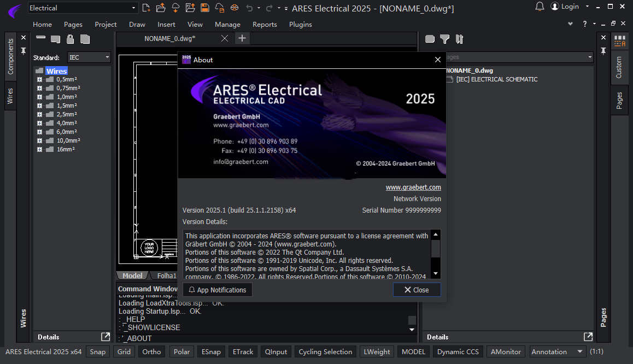Switch to the Folha1 sheet tab
633x364 pixels.
[166, 275]
